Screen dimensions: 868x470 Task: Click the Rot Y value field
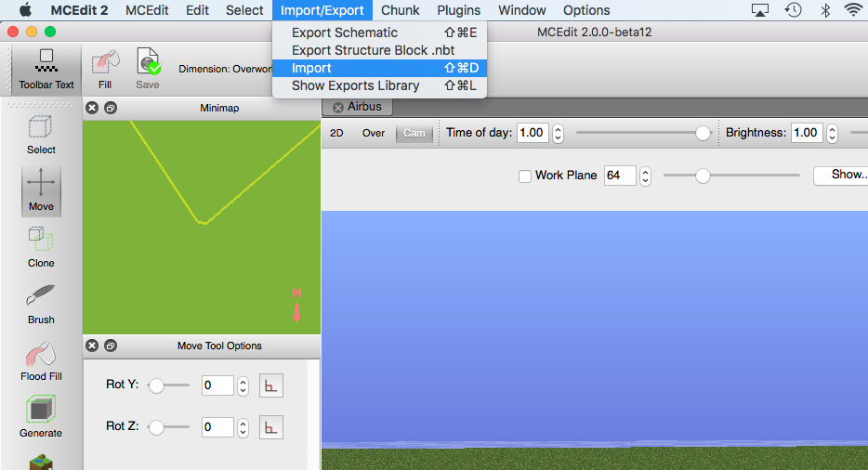point(217,385)
